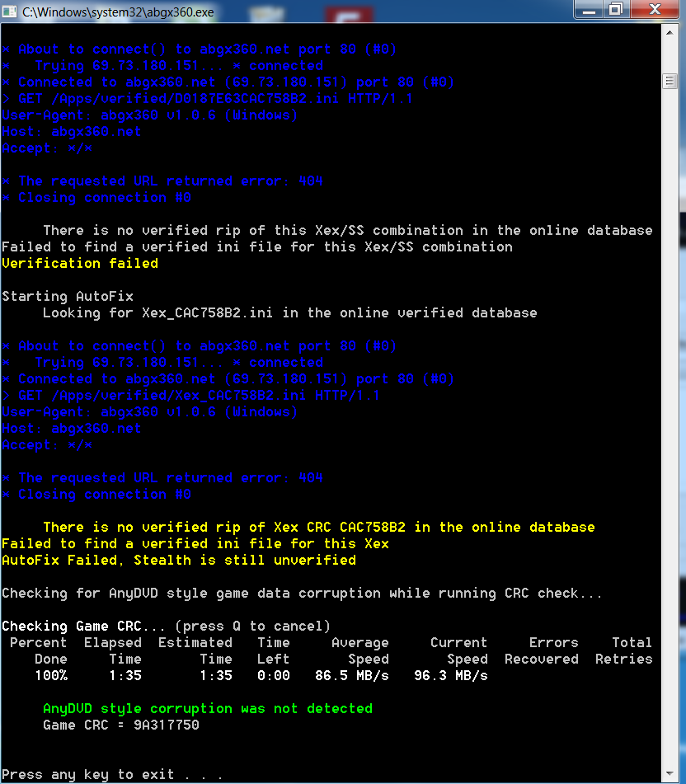Click the empty scrollbar track below the thumb
Viewport: 686px width, 784px height.
pos(670,412)
